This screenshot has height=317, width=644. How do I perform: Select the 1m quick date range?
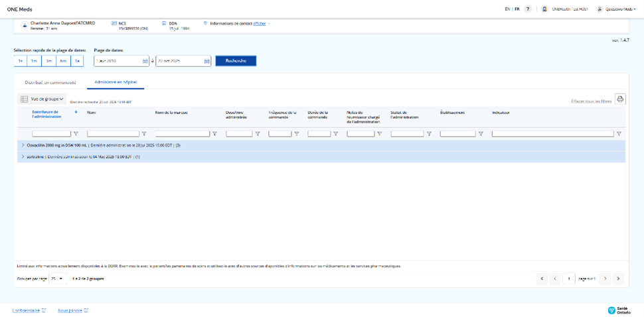coord(35,61)
